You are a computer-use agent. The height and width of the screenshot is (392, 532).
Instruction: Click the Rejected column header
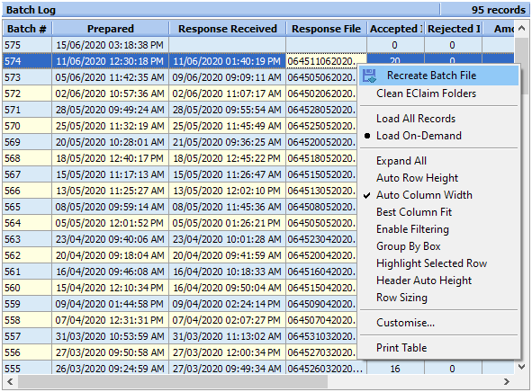[454, 29]
